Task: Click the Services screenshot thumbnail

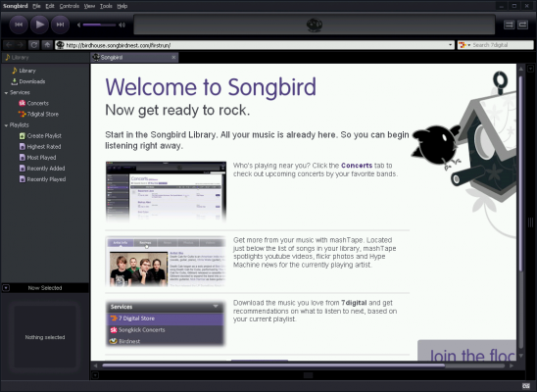Action: coord(166,323)
